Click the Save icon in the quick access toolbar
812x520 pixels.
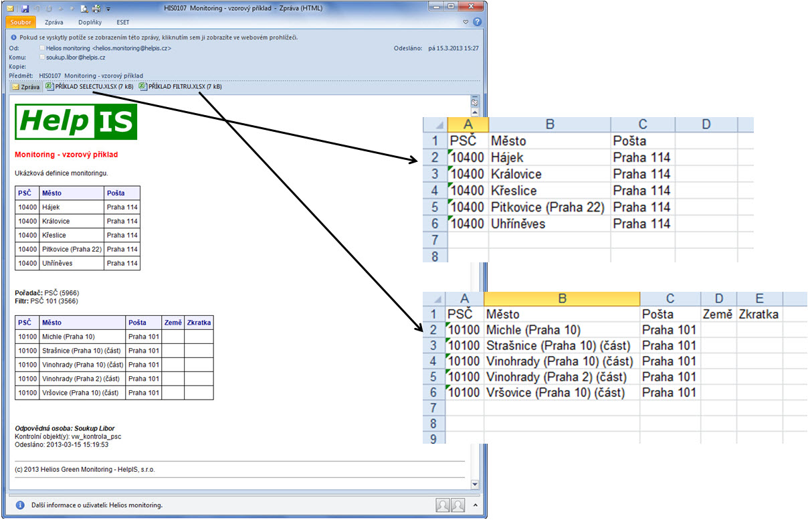(25, 9)
